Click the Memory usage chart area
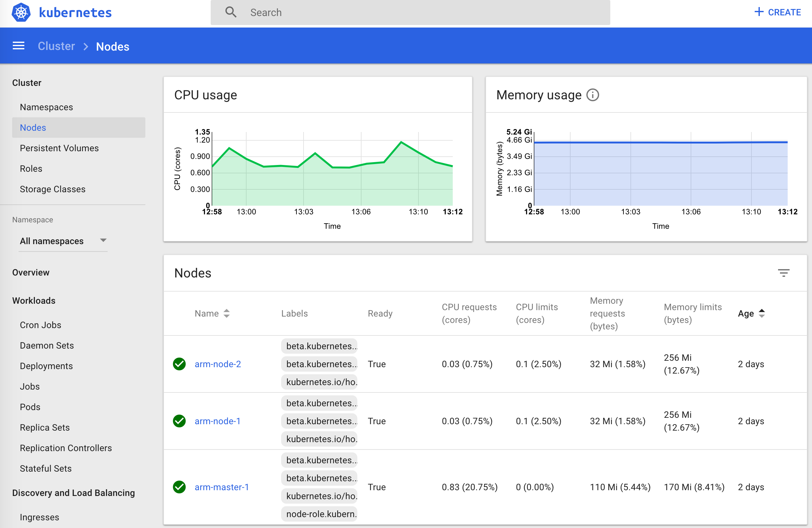 pos(661,169)
